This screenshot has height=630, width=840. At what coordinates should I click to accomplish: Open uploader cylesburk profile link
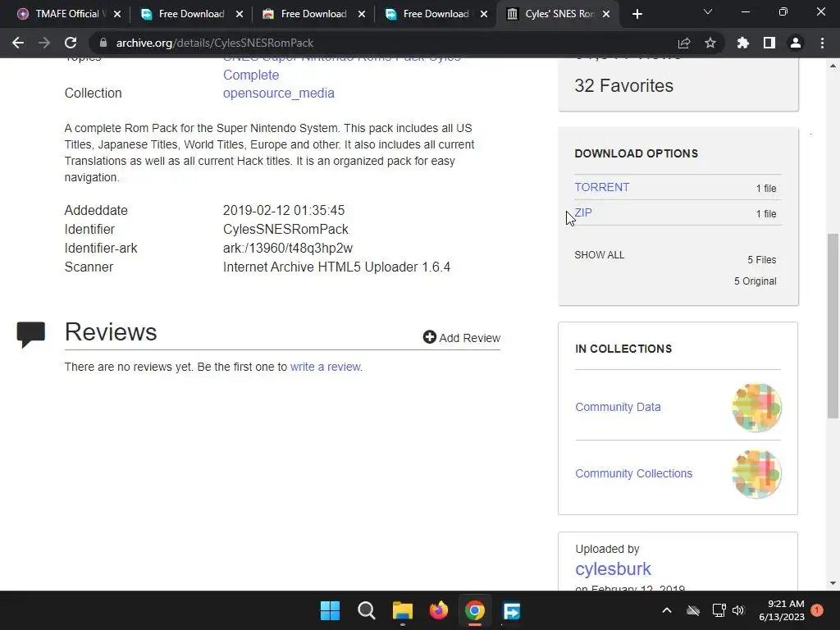pos(613,569)
